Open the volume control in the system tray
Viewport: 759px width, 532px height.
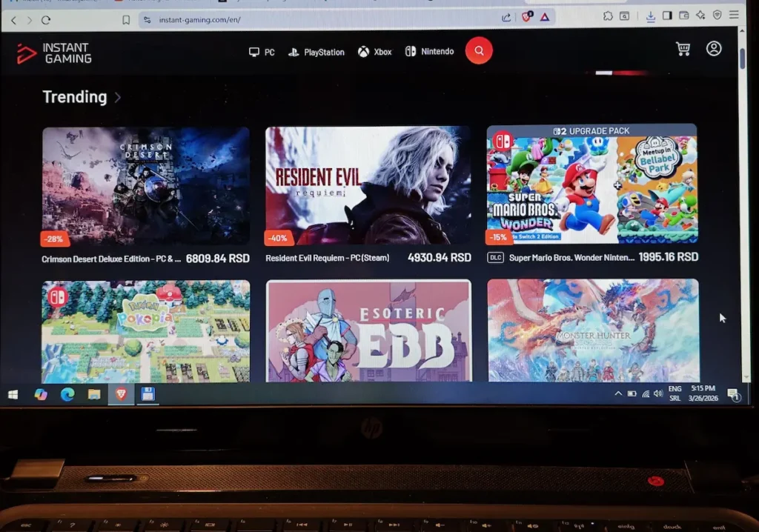point(657,395)
